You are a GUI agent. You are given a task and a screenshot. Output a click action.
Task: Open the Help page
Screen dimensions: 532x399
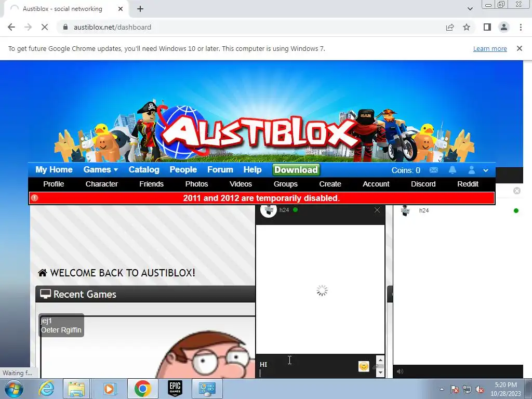tap(252, 170)
